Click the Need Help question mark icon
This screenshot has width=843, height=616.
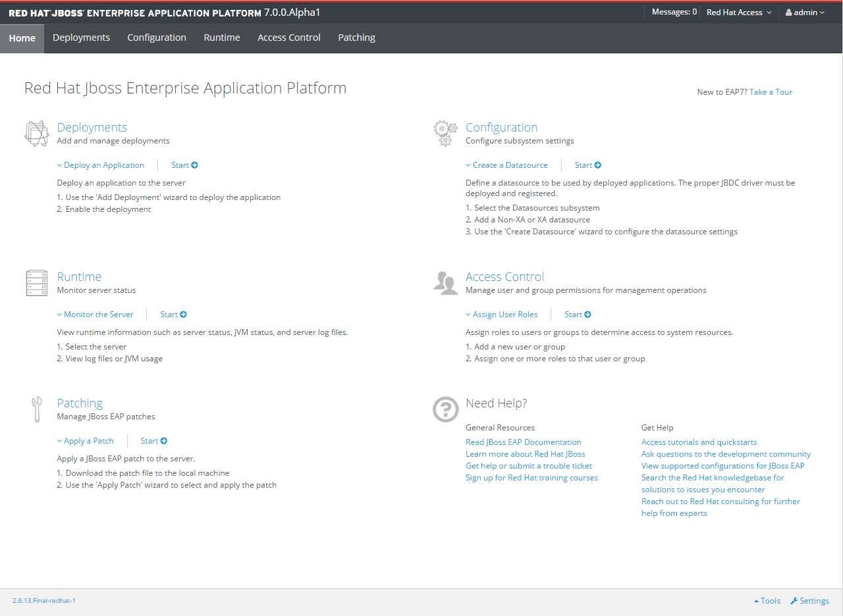(x=446, y=409)
